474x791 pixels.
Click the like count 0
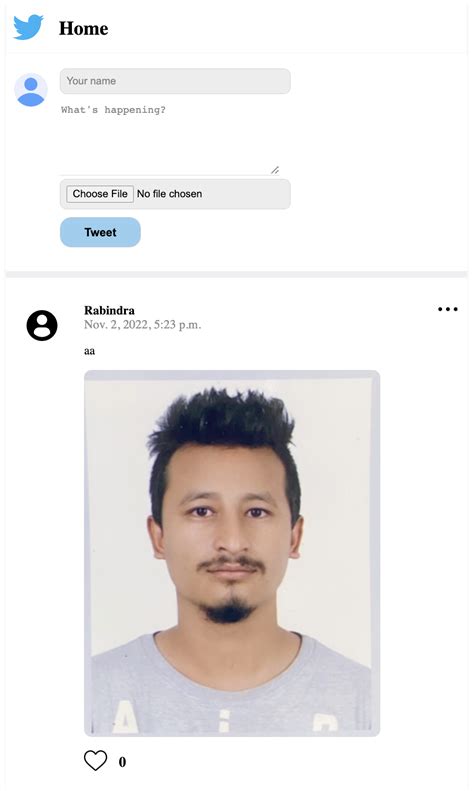pos(122,762)
